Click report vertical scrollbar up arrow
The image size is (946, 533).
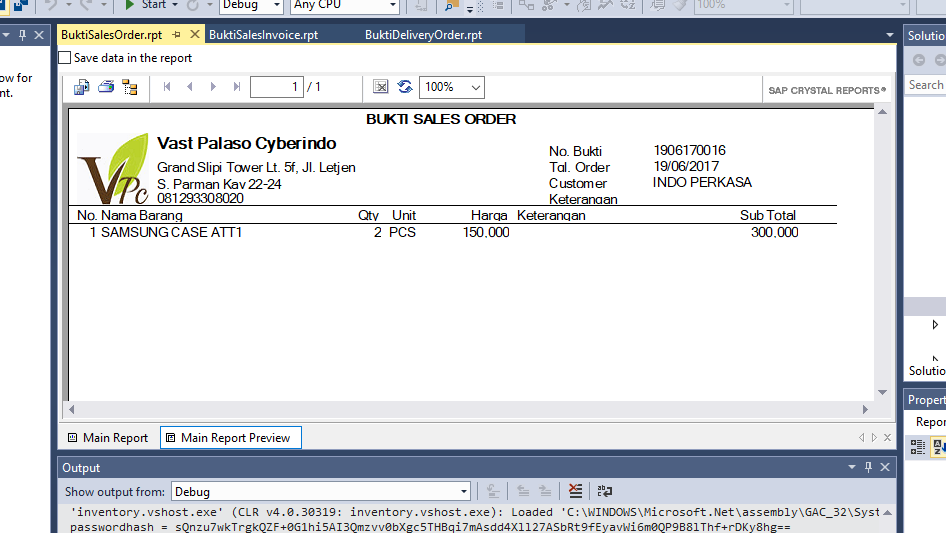click(x=883, y=112)
